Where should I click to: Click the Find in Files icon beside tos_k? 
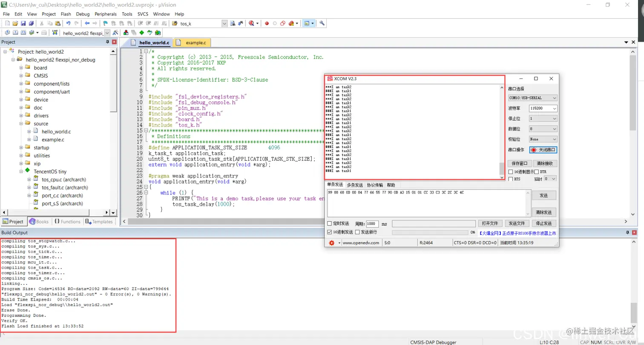(x=175, y=23)
